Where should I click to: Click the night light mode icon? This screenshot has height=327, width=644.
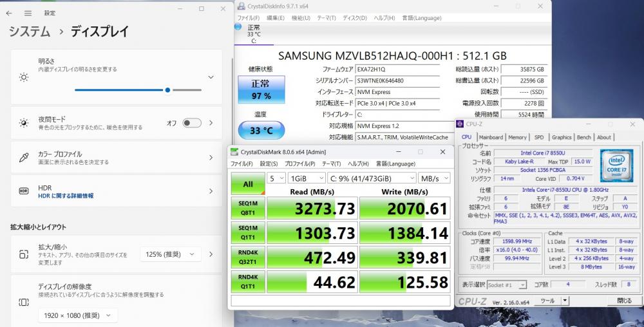point(24,123)
